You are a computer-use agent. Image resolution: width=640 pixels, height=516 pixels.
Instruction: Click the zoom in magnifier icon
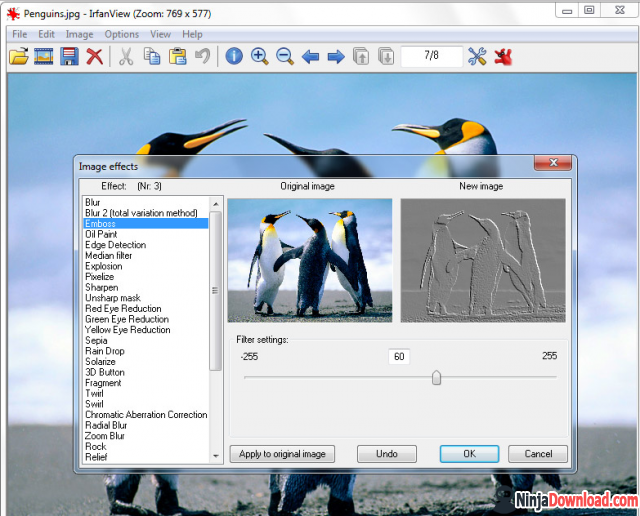click(259, 56)
